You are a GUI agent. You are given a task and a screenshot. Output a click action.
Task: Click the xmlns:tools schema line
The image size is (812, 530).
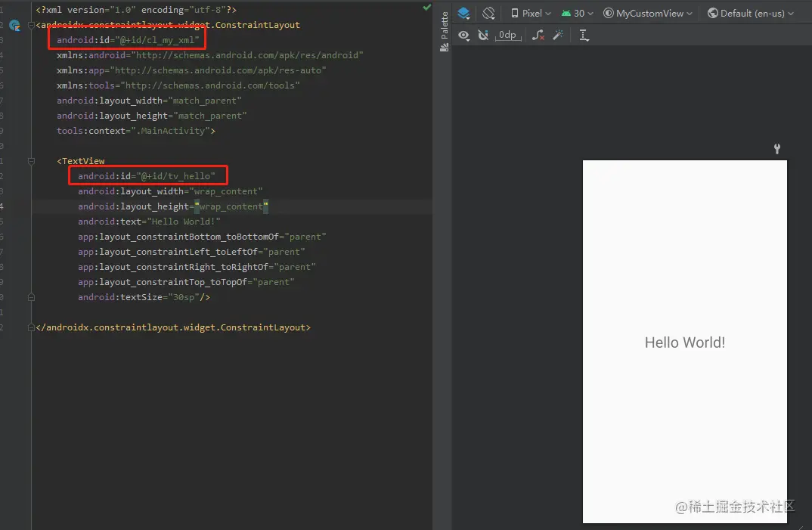point(178,85)
